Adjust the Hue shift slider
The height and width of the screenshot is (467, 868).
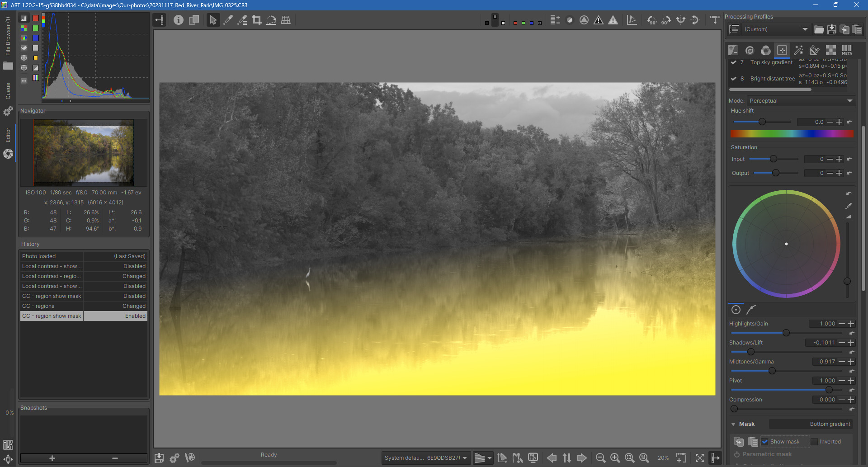(x=762, y=122)
